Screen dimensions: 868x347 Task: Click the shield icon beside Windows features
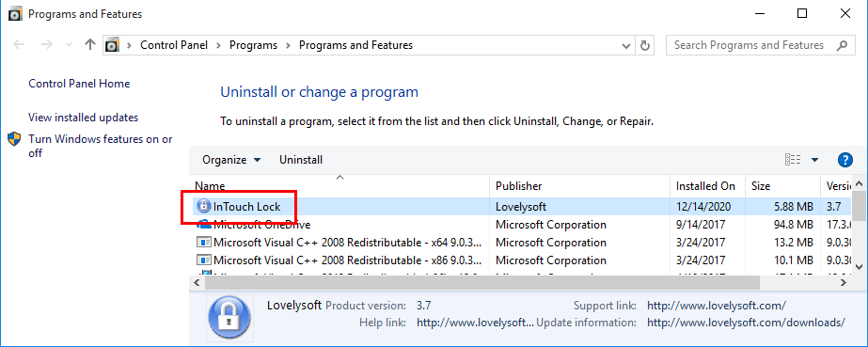[x=14, y=139]
